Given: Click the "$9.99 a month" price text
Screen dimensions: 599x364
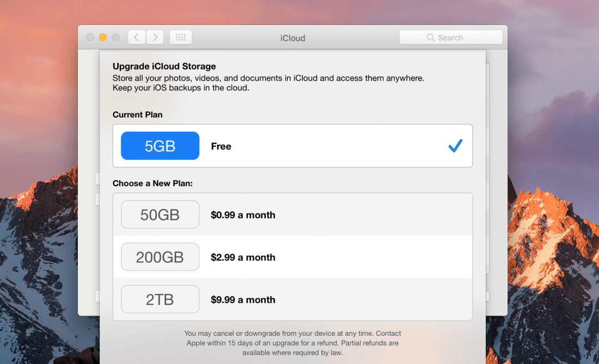Looking at the screenshot, I should click(243, 299).
